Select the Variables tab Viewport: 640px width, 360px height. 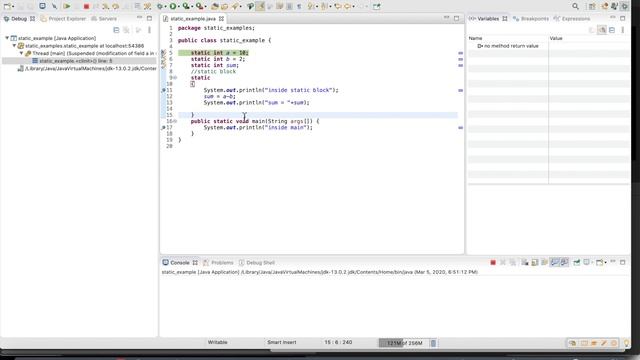pyautogui.click(x=488, y=19)
